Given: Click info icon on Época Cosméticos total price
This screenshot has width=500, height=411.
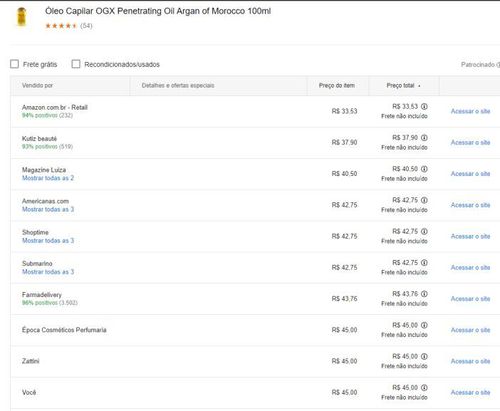Looking at the screenshot, I should tap(424, 325).
